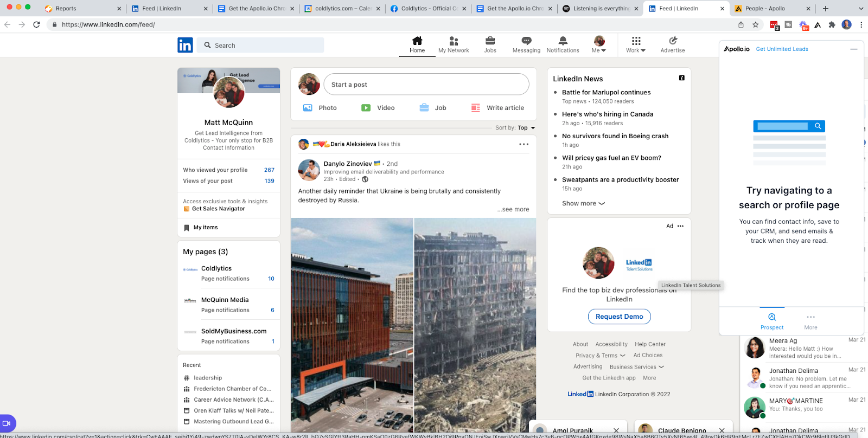The height and width of the screenshot is (438, 868).
Task: Add a Video to post
Action: pos(378,108)
